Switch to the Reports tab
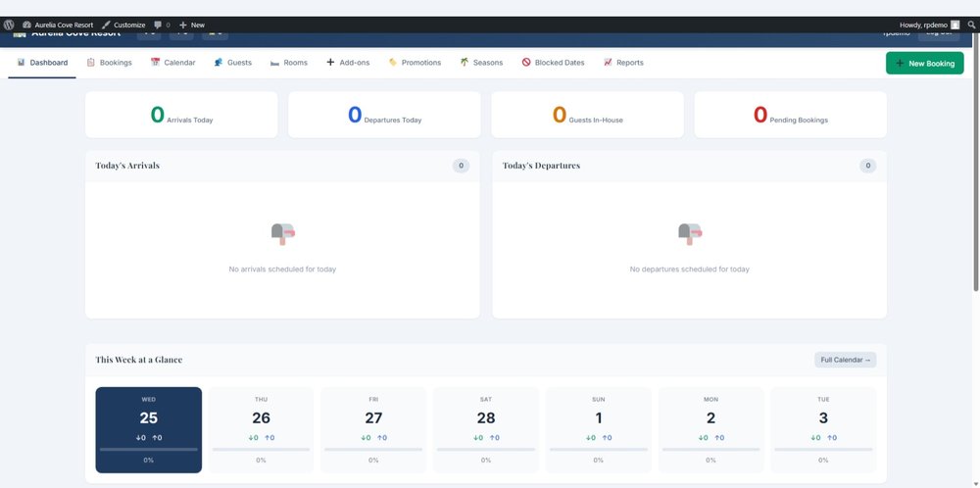This screenshot has height=488, width=980. [623, 63]
